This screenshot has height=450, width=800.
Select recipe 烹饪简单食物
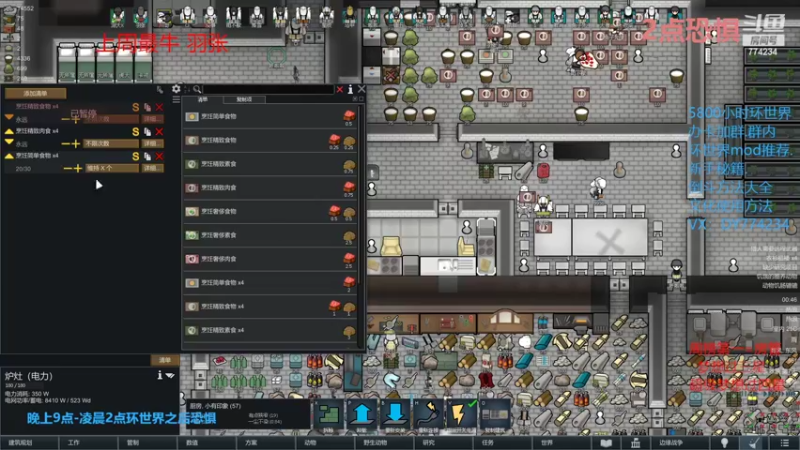(x=270, y=117)
